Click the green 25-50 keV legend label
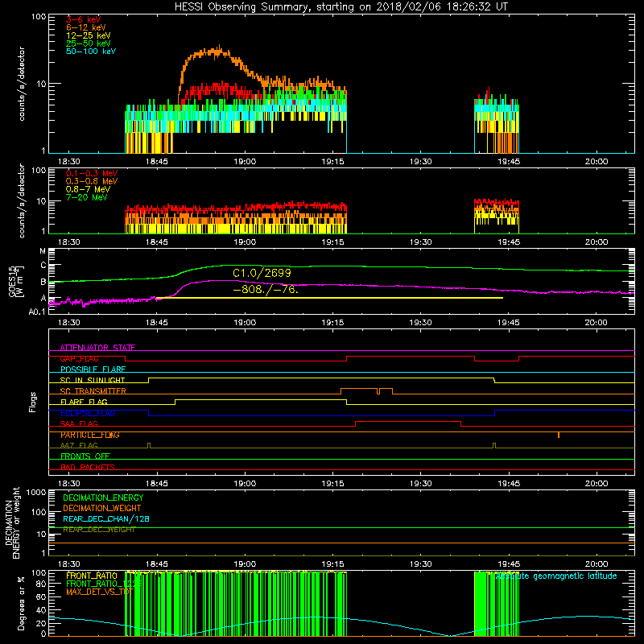Screen dimensions: 644x644 (x=89, y=43)
